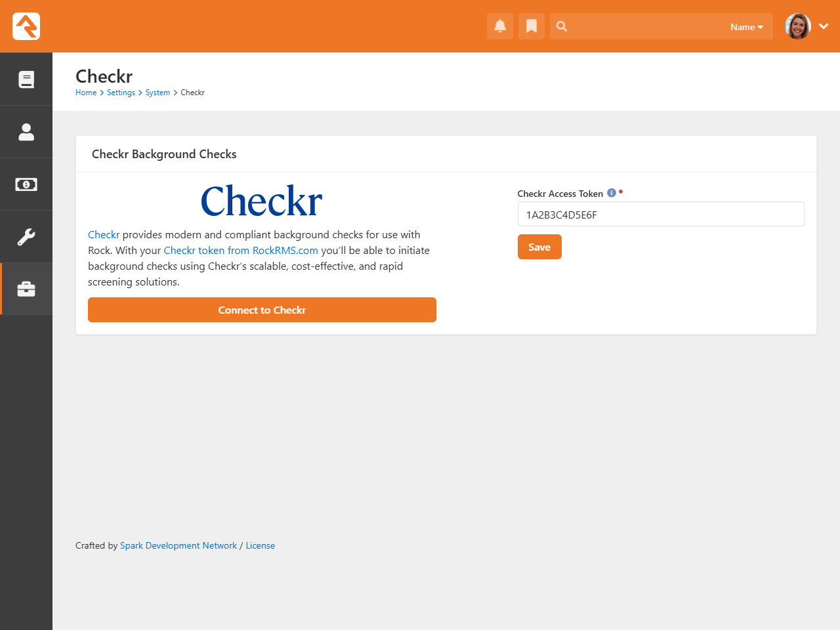The width and height of the screenshot is (840, 630).
Task: Open Spark Development Network link
Action: tap(178, 545)
